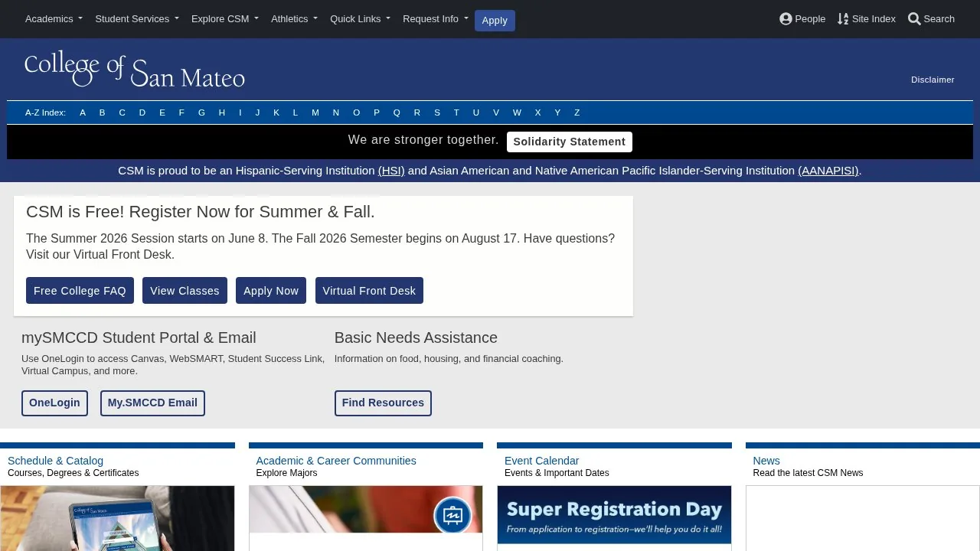Click the Super Registration Day banner

point(614,515)
